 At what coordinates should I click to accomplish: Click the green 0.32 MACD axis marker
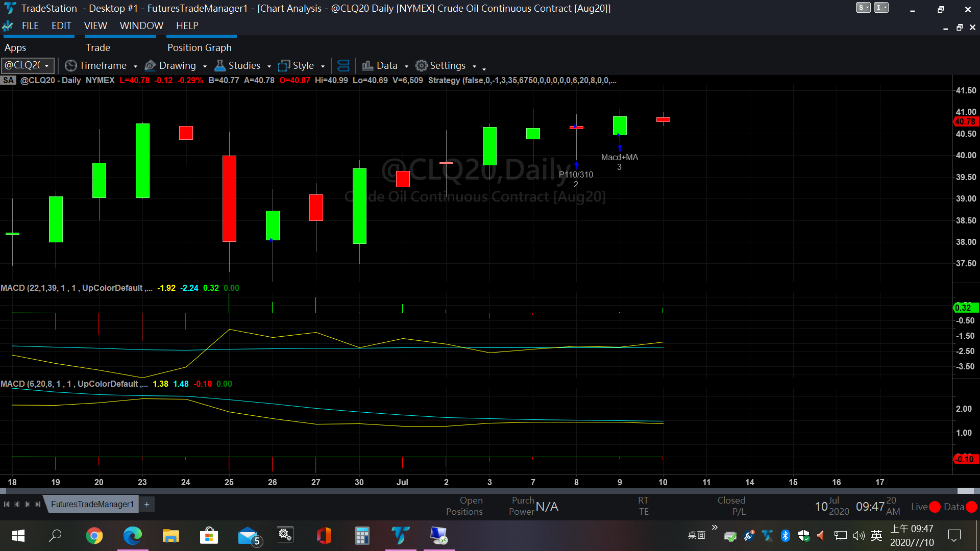pyautogui.click(x=966, y=308)
